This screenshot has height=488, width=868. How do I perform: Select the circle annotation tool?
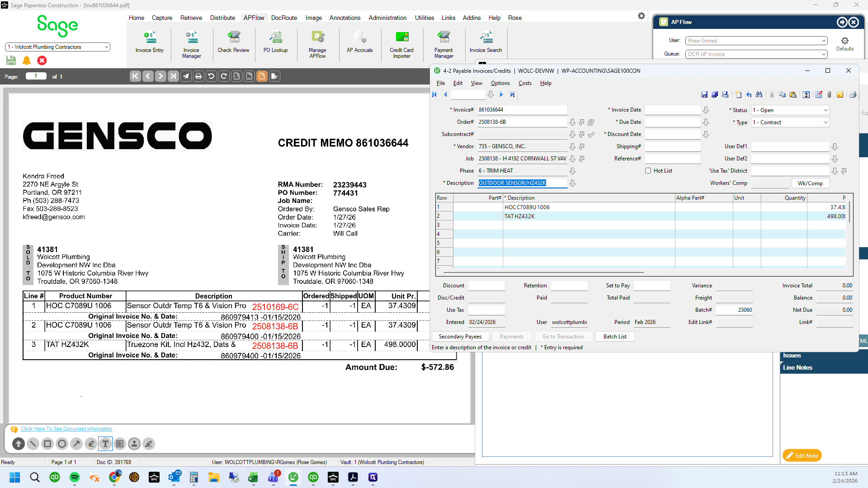62,444
